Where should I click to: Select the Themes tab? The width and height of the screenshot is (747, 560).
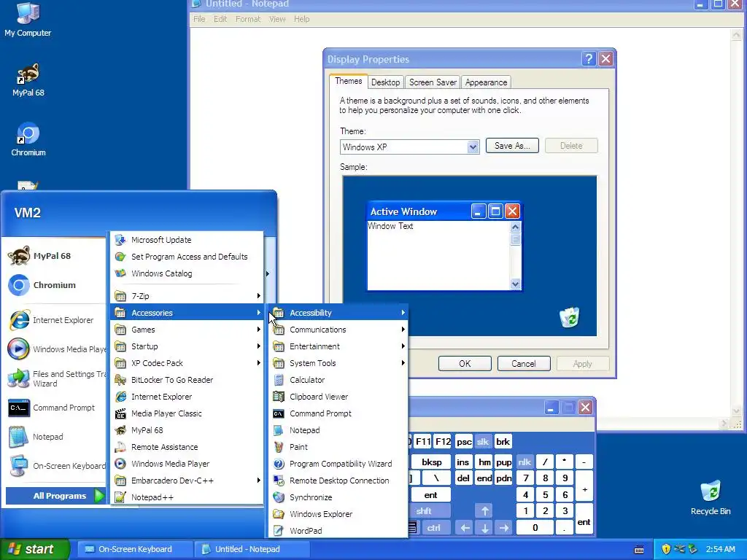tap(348, 81)
